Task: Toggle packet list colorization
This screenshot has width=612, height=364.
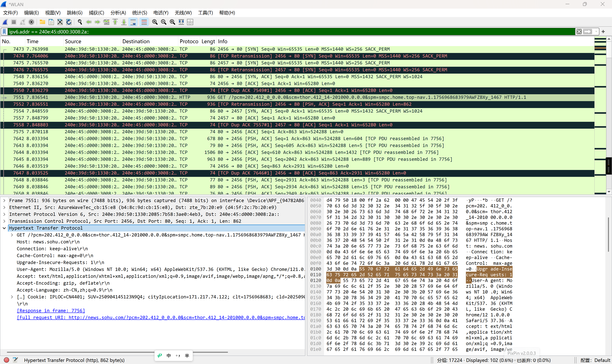Action: click(x=144, y=22)
